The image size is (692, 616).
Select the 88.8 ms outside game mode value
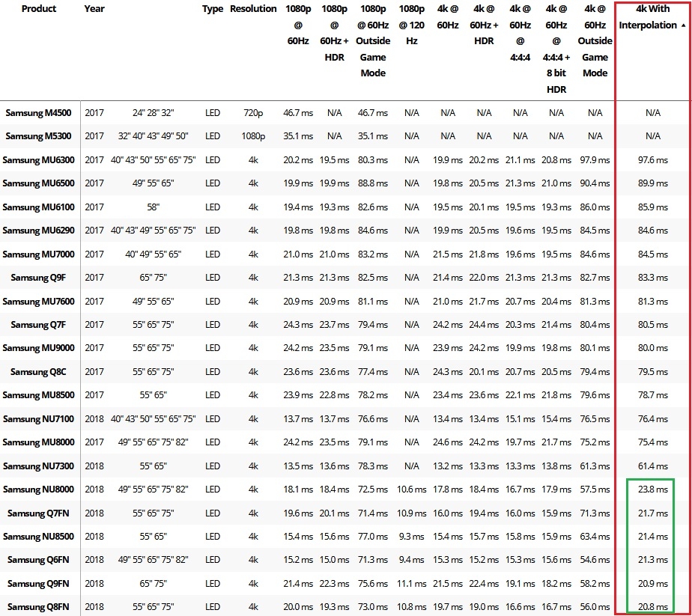373,183
